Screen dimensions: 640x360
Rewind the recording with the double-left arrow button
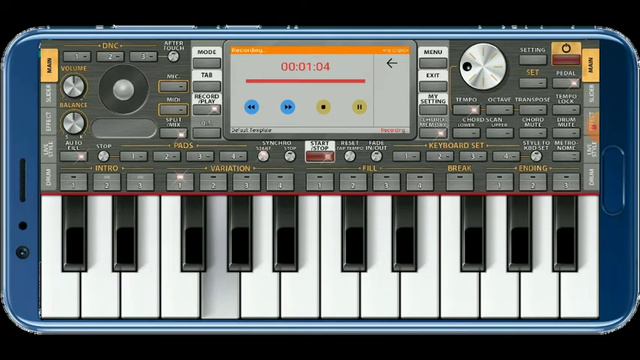tap(251, 107)
